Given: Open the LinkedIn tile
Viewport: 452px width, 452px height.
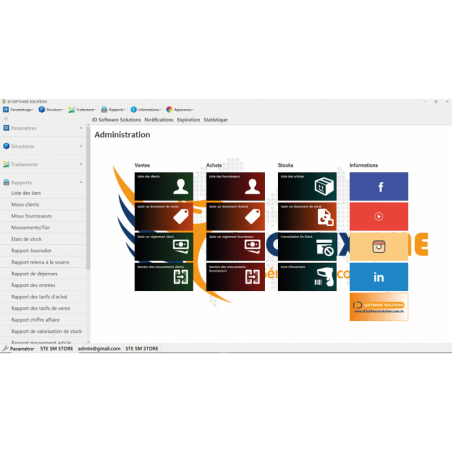Looking at the screenshot, I should point(379,277).
